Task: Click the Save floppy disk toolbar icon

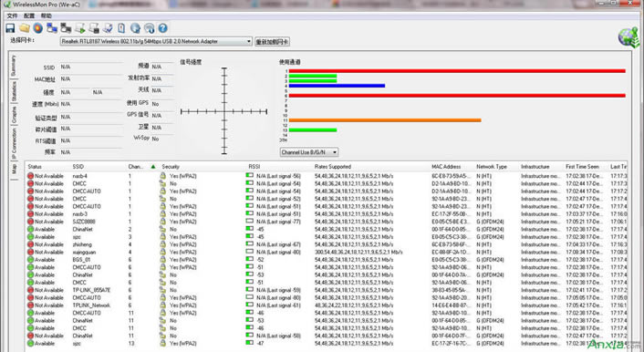Action: (x=10, y=28)
